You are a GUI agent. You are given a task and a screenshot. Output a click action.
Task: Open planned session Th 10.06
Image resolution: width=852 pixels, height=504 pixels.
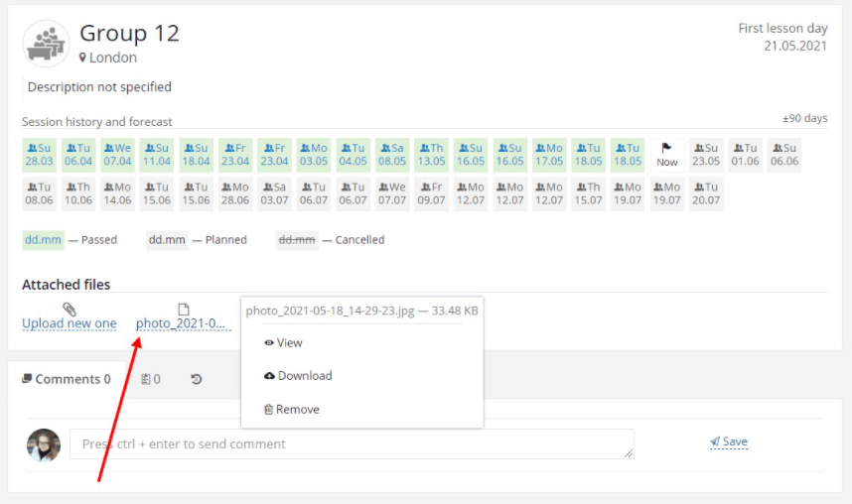[78, 193]
